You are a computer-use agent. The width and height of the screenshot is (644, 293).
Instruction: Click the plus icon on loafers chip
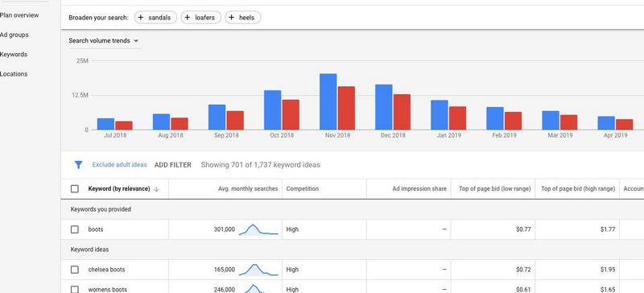[188, 18]
